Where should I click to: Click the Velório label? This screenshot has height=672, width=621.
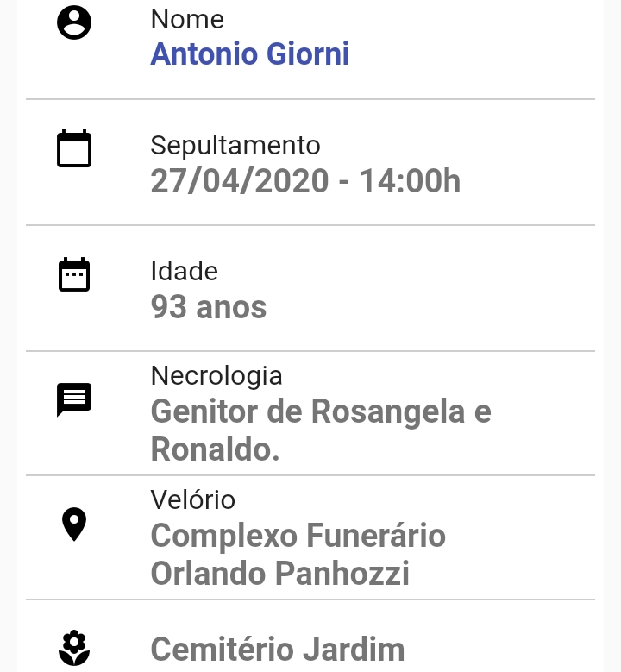[193, 500]
